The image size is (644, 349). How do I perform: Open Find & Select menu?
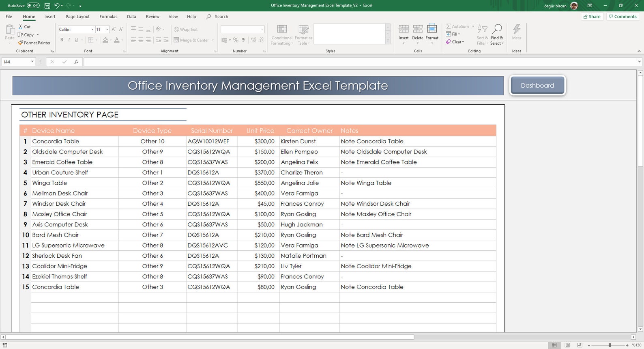(497, 35)
